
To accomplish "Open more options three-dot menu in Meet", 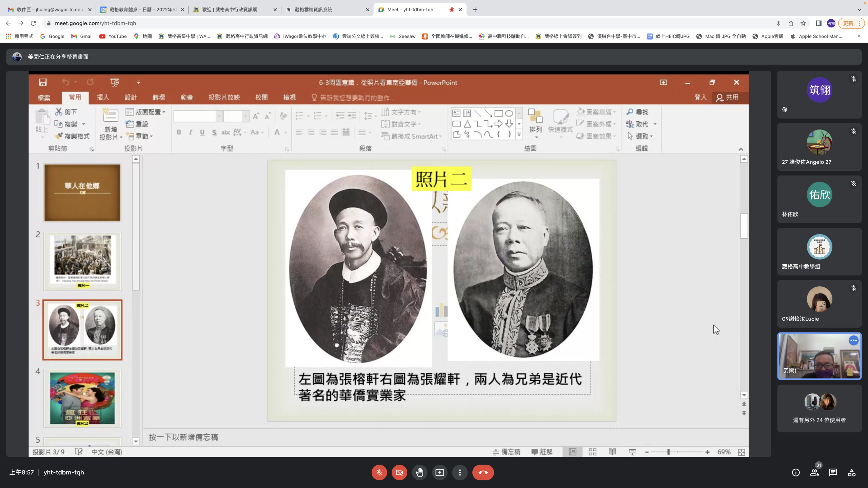I will pos(460,472).
